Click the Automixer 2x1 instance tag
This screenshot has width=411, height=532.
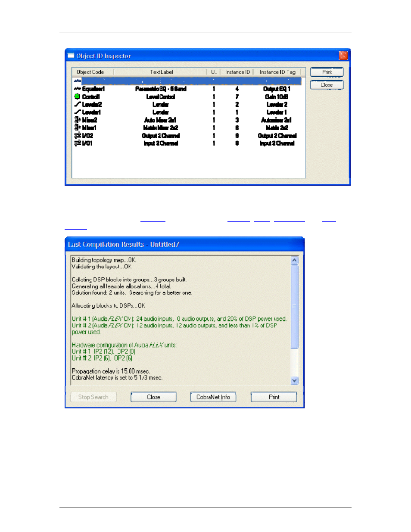point(277,120)
